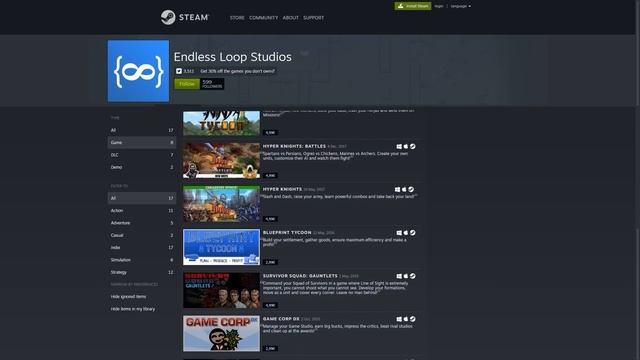
Task: Click the 599 followers count
Action: (x=212, y=84)
